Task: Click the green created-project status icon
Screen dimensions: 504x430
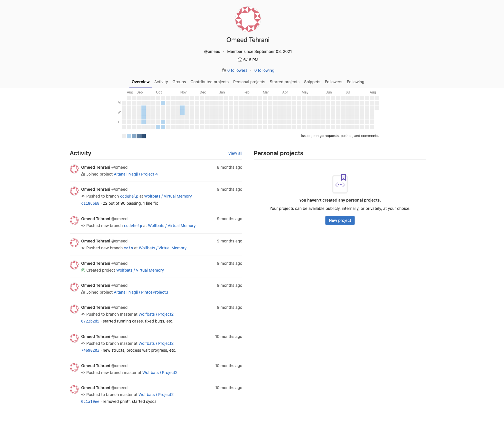Action: tap(83, 270)
